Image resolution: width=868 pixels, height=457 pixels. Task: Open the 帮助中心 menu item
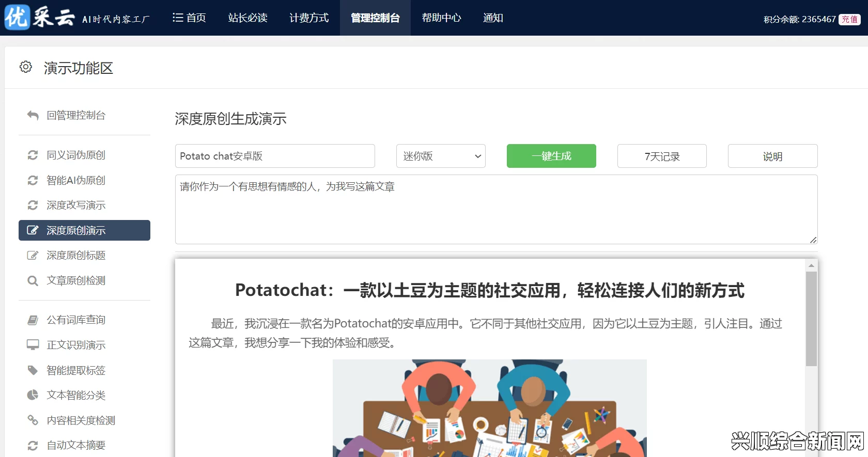point(441,18)
